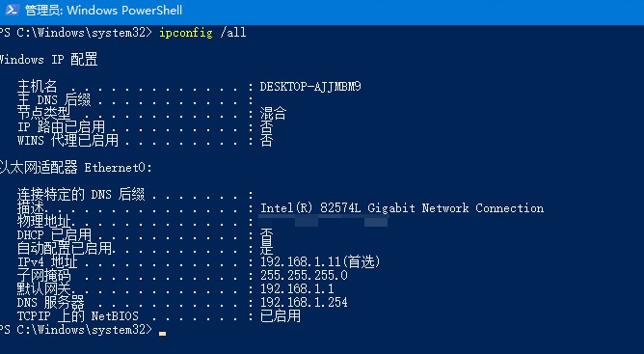Click the Intel(R) 82574L adapter description

pyautogui.click(x=402, y=208)
